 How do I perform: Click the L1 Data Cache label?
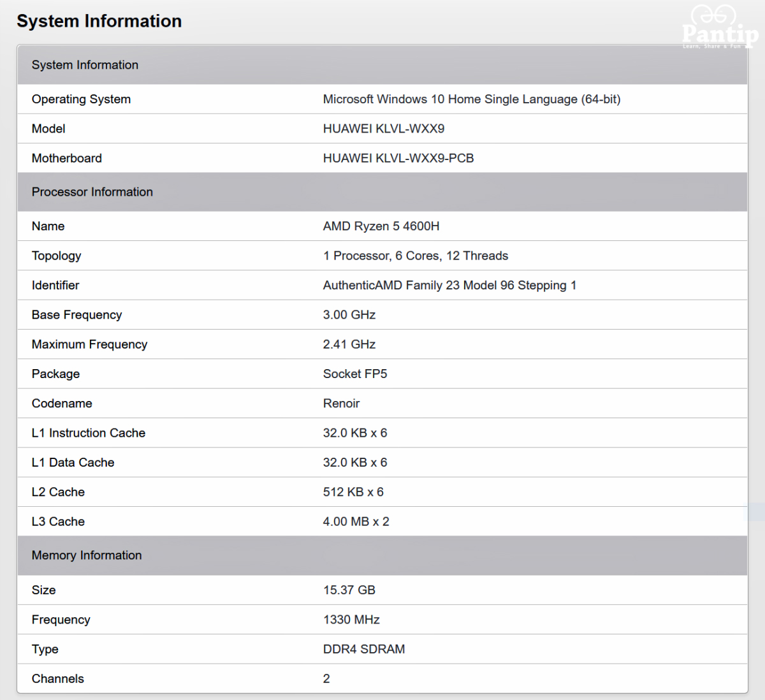(x=73, y=462)
